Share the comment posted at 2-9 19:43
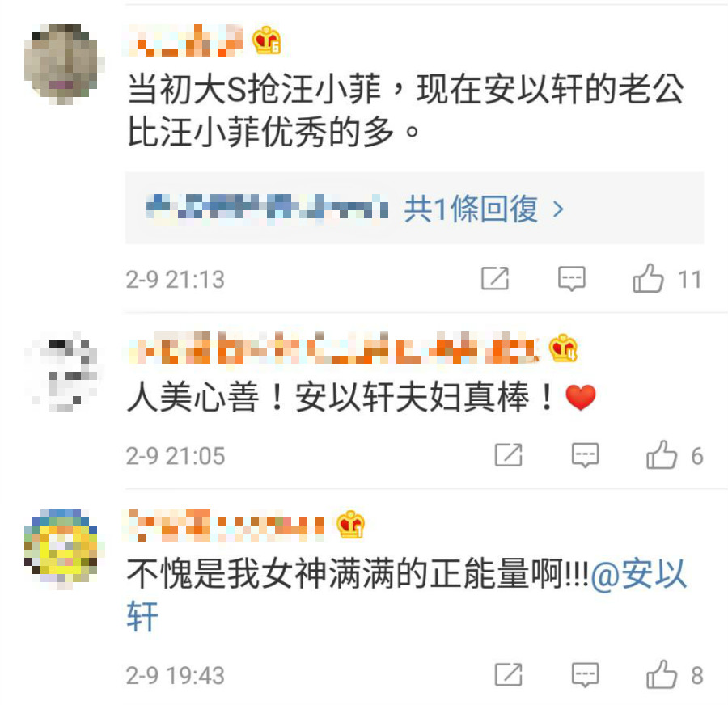 point(509,674)
